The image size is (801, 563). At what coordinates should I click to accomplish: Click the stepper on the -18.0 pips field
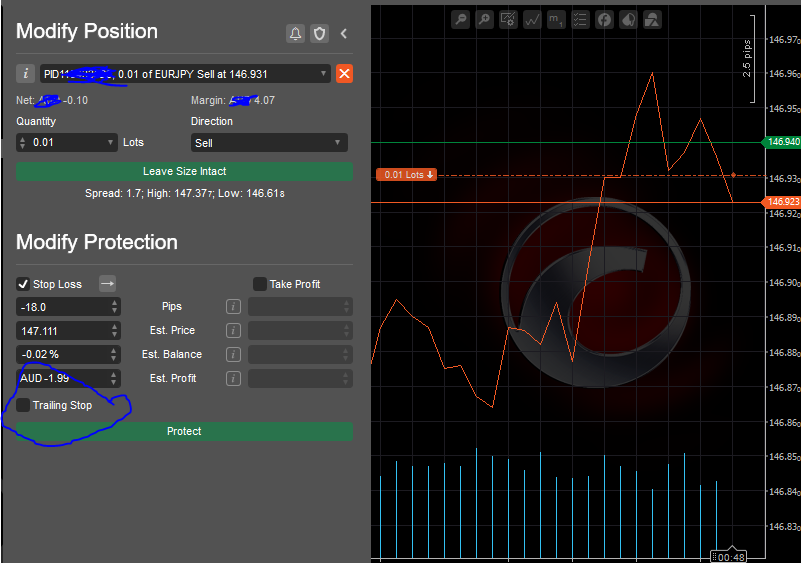(114, 307)
